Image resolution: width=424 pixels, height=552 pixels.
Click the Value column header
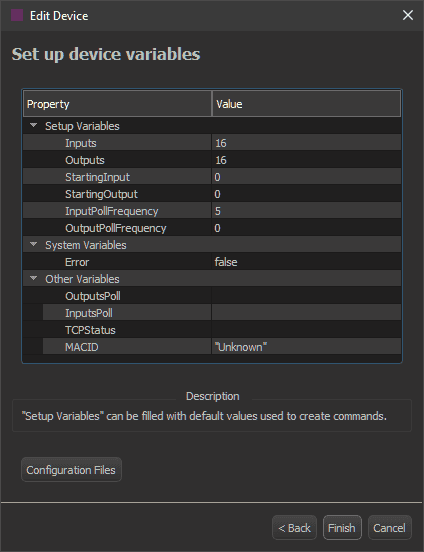click(x=306, y=104)
